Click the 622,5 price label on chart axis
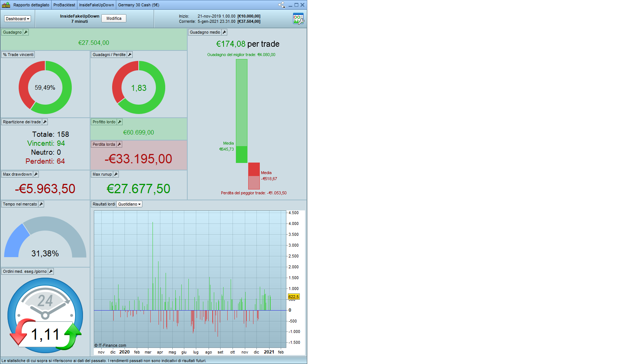The height and width of the screenshot is (364, 628). [293, 297]
